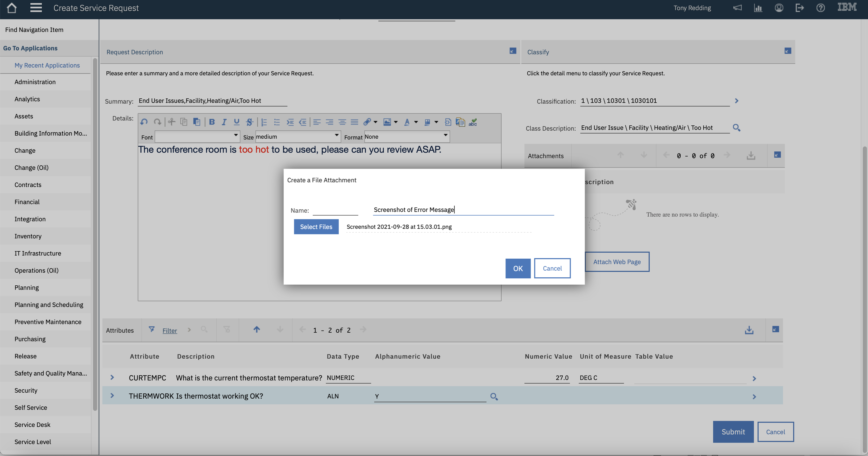The width and height of the screenshot is (868, 456).
Task: Open the hamburger navigation menu
Action: (x=36, y=8)
